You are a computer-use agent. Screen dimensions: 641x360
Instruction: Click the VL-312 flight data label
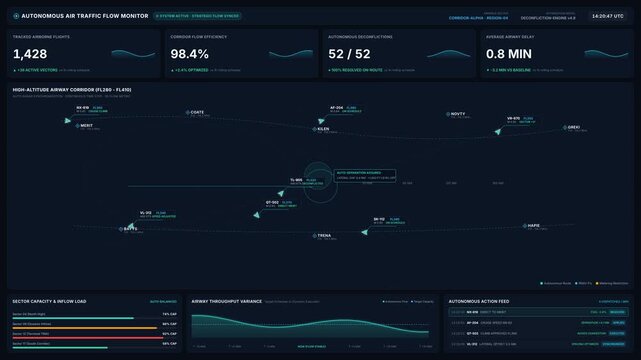[158, 215]
